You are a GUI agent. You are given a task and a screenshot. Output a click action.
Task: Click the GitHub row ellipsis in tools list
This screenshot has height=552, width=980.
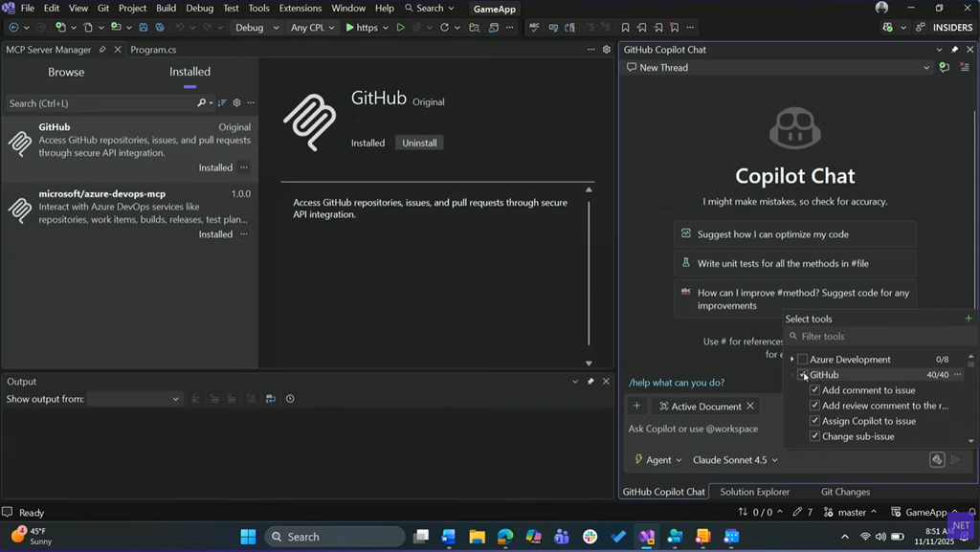[x=958, y=375]
